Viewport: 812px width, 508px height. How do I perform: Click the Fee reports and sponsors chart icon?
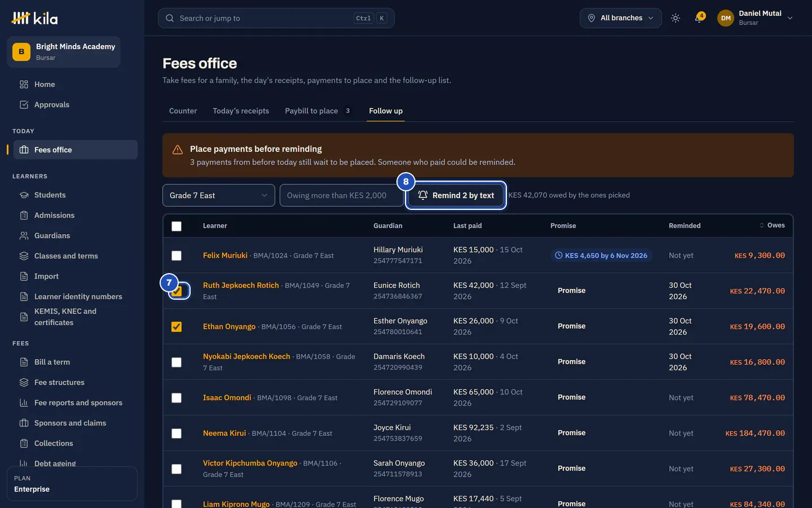[24, 402]
